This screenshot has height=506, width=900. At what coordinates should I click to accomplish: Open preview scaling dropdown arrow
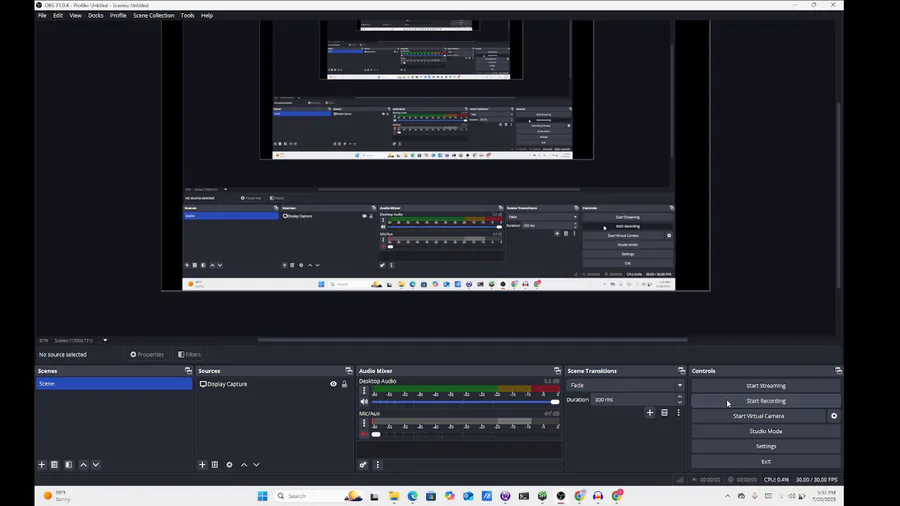point(105,340)
